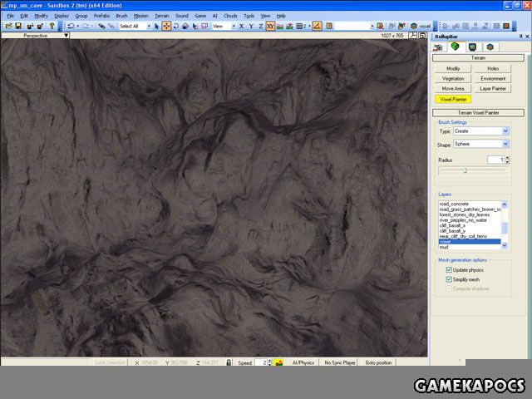Select the arrow Select-object tool
The width and height of the screenshot is (532, 399).
tap(156, 26)
